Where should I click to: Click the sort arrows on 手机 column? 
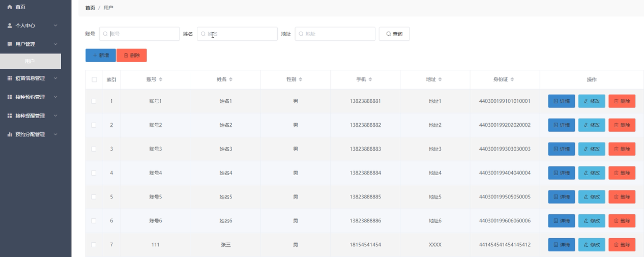coord(370,79)
